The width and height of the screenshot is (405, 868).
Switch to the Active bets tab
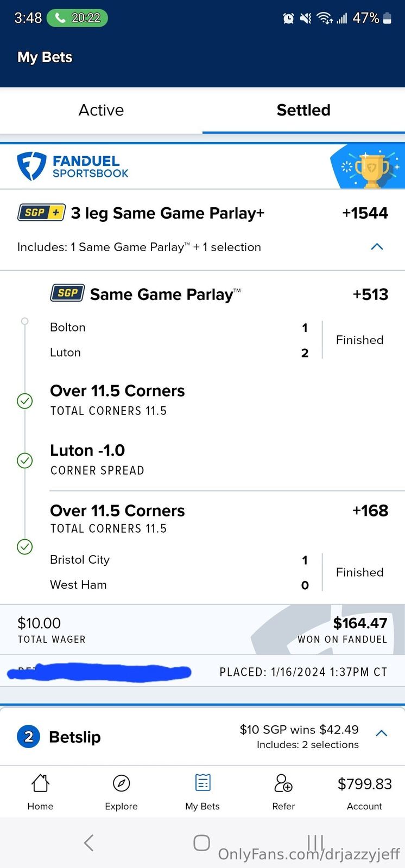[x=101, y=110]
